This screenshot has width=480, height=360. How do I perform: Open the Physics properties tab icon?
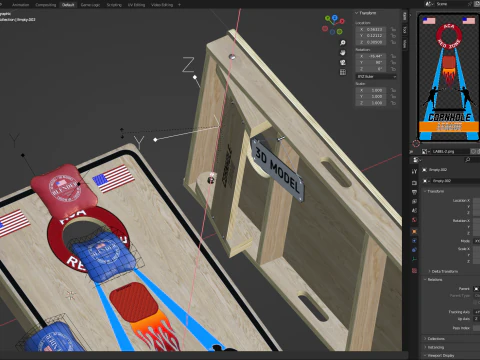point(414,240)
